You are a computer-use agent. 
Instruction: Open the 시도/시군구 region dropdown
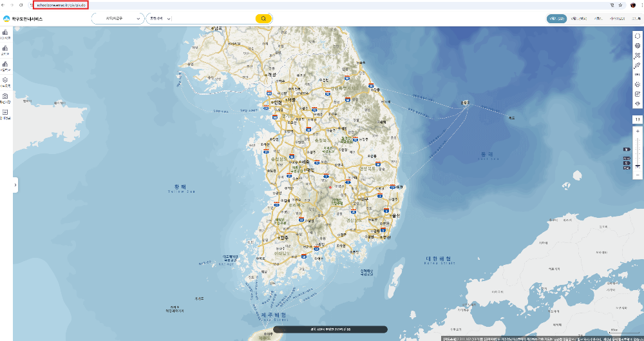(x=117, y=19)
